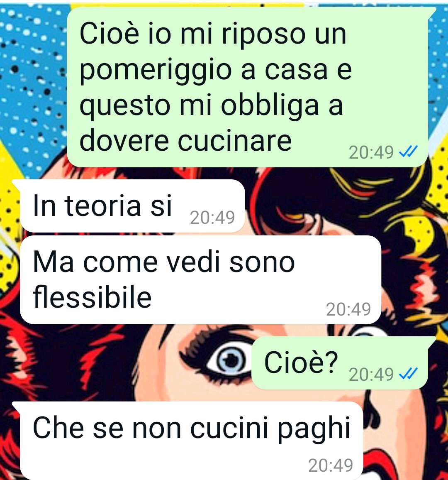The width and height of the screenshot is (448, 480).
Task: Click the word 'teoria' in the white bubble
Action: [103, 206]
